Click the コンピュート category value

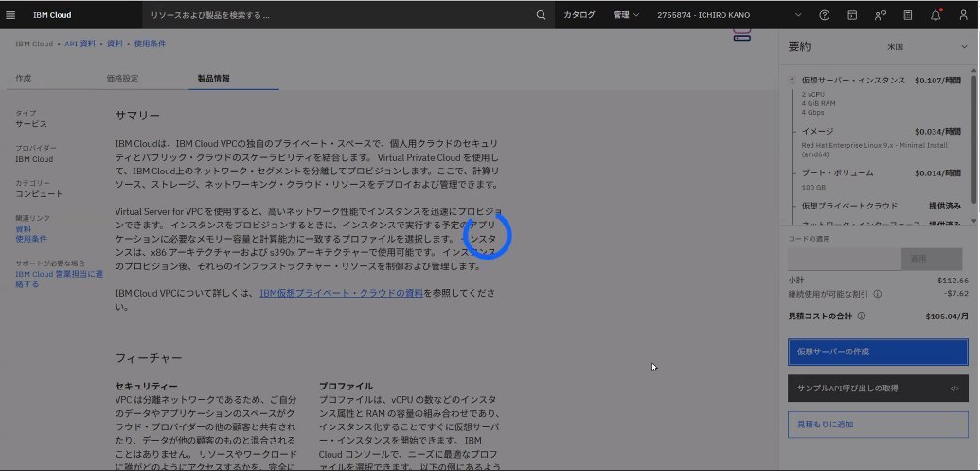[40, 194]
